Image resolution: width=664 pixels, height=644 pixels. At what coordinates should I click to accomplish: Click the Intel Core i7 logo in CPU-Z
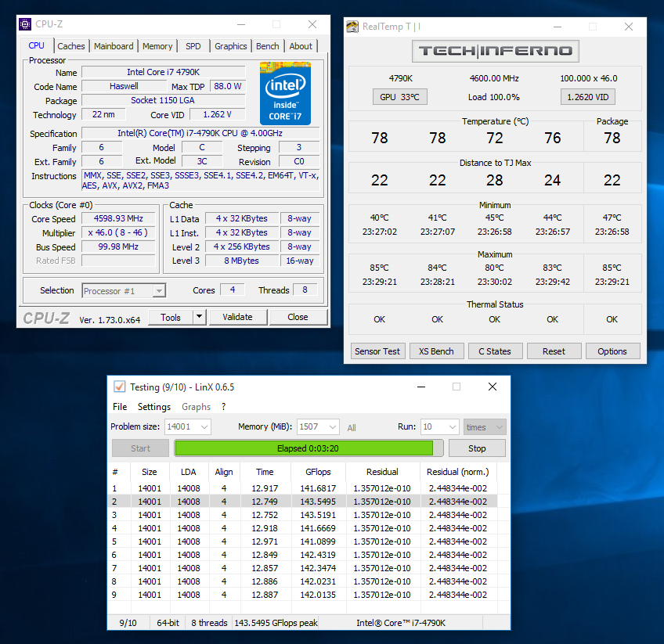point(285,93)
